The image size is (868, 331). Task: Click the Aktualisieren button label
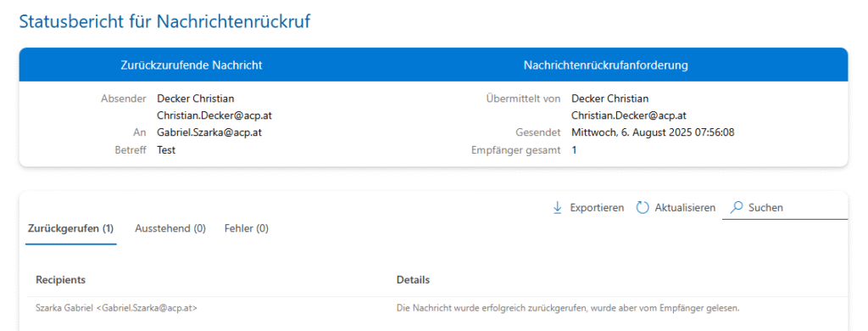pos(685,208)
